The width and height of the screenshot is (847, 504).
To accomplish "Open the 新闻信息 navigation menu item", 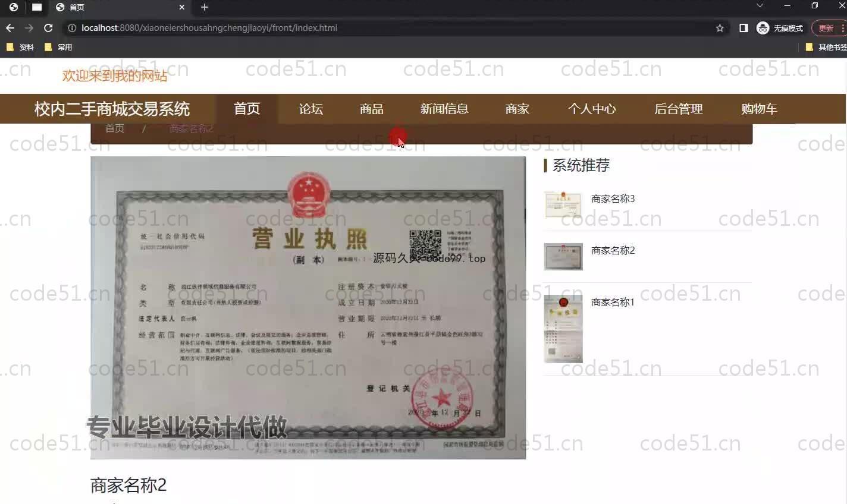I will 444,109.
